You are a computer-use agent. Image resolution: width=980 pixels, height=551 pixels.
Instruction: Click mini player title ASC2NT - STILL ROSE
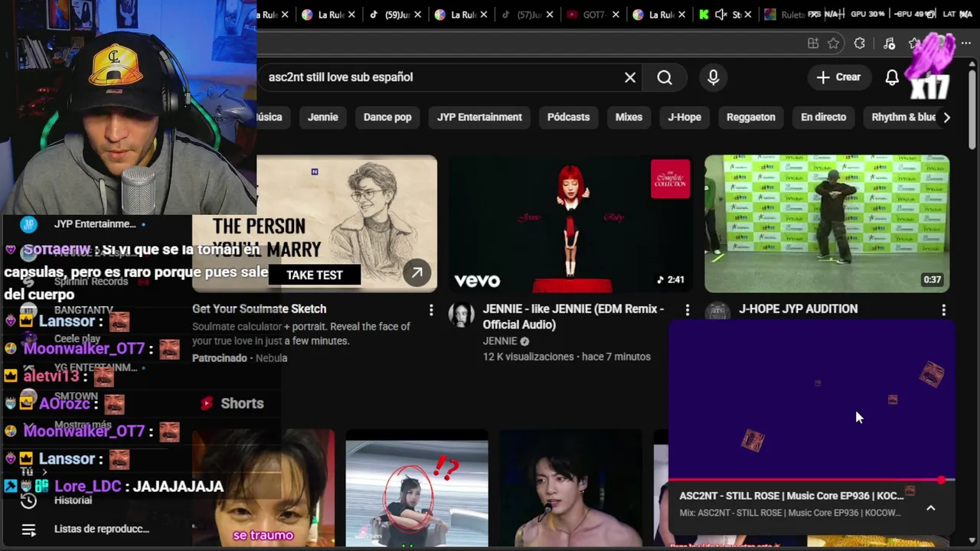pyautogui.click(x=792, y=496)
